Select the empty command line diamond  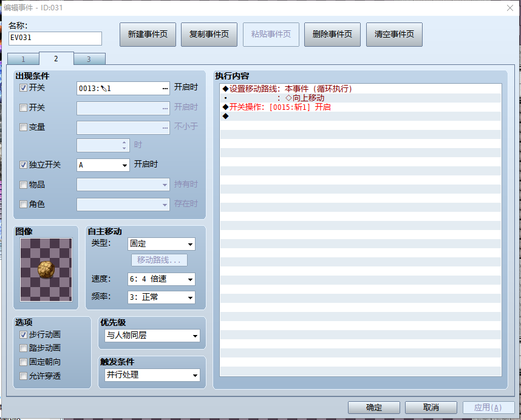(361, 116)
